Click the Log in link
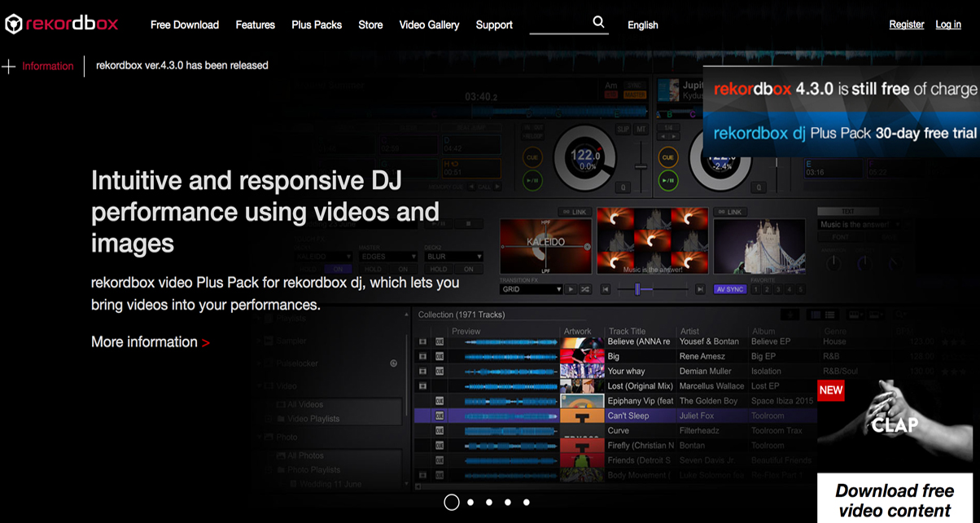This screenshot has width=980, height=523. coord(947,24)
